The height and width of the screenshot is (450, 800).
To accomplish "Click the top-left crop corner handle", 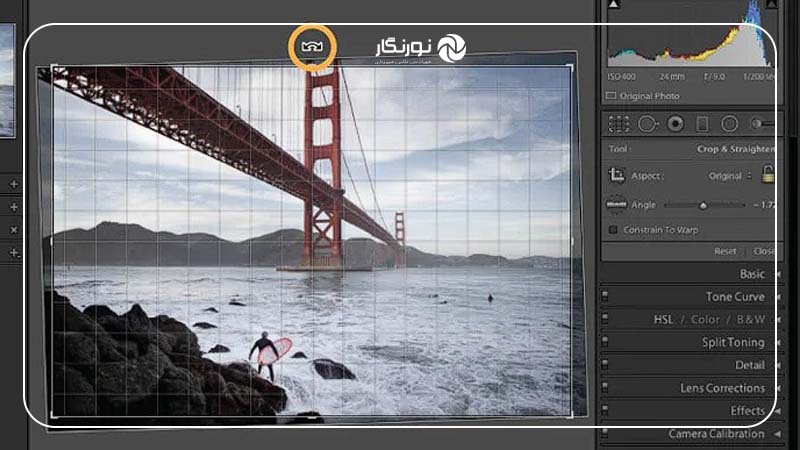I will pyautogui.click(x=53, y=66).
